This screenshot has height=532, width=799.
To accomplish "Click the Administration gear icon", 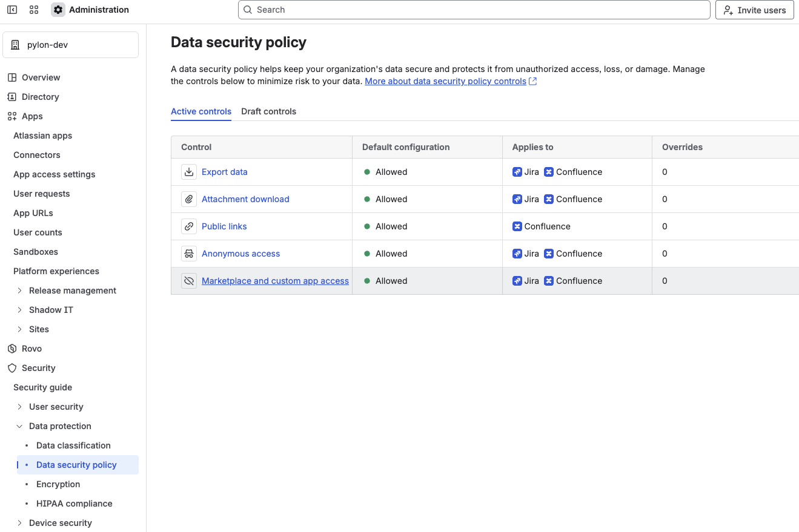I will tap(58, 10).
